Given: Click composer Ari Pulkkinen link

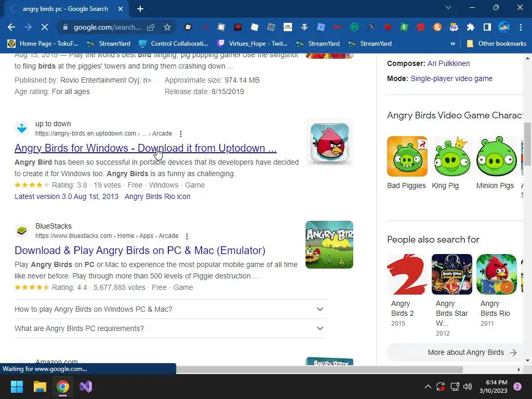Looking at the screenshot, I should point(448,63).
